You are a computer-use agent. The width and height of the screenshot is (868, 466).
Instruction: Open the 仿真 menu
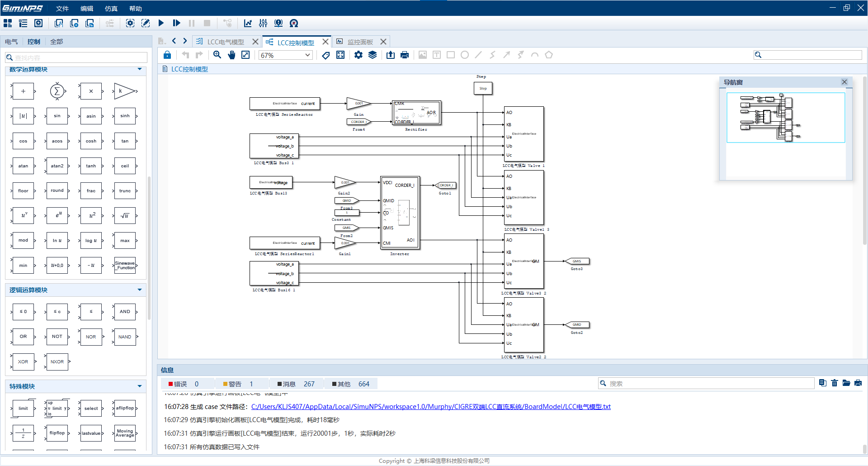(111, 9)
